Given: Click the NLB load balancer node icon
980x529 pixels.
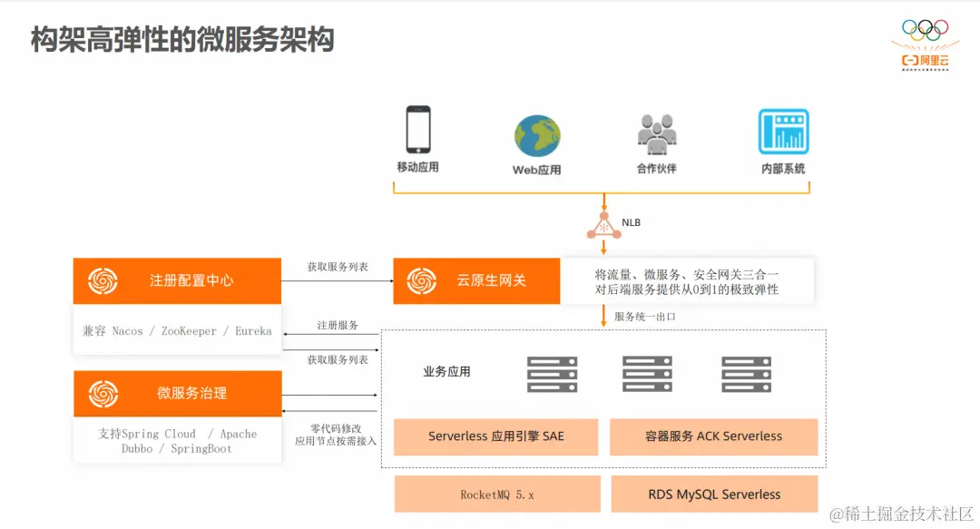Looking at the screenshot, I should point(603,226).
